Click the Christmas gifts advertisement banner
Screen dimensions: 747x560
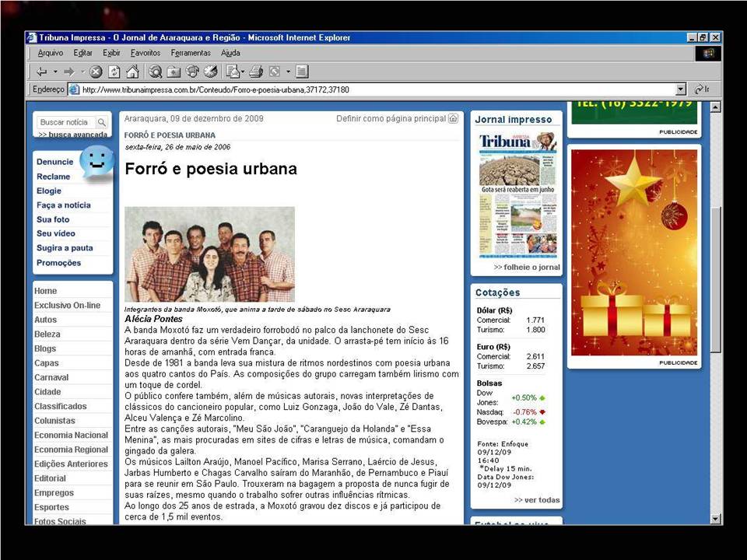(x=634, y=252)
